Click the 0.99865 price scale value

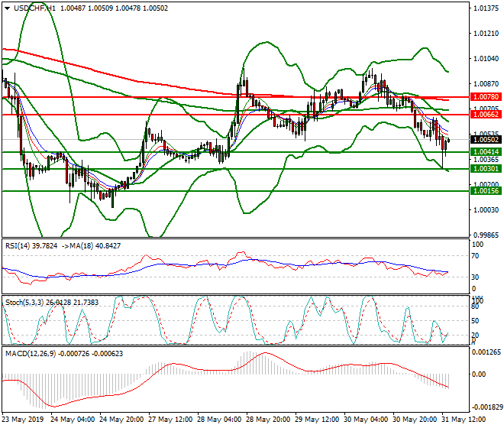coord(486,235)
